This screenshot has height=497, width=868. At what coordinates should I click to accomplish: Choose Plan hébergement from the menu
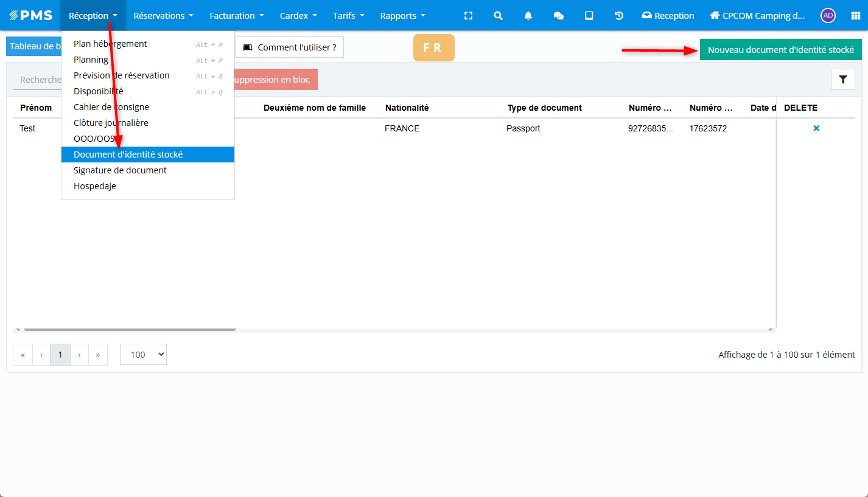click(110, 44)
